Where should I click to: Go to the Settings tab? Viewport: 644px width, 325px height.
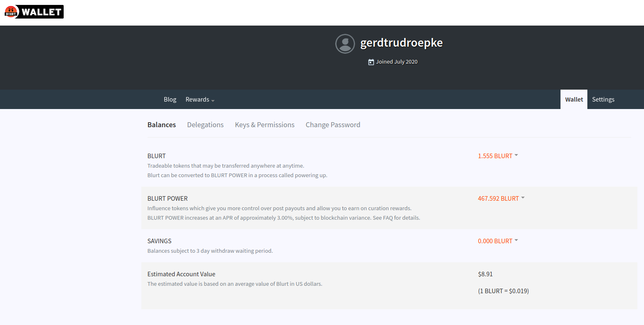click(603, 100)
